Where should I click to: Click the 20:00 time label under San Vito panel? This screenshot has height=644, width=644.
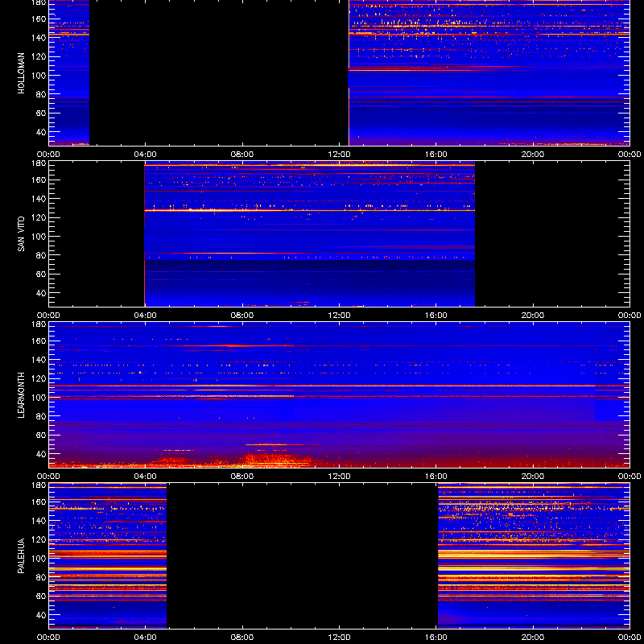coord(533,316)
